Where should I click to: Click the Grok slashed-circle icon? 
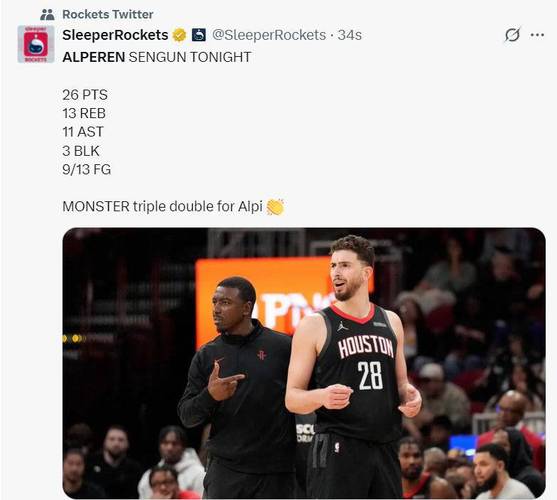point(512,35)
